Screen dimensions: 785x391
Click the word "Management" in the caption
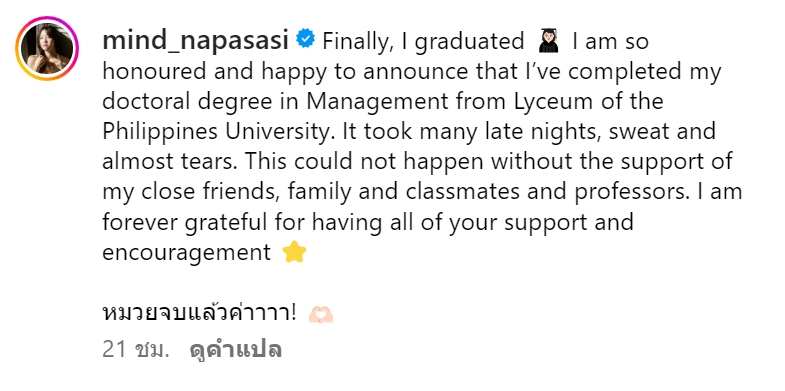[377, 102]
